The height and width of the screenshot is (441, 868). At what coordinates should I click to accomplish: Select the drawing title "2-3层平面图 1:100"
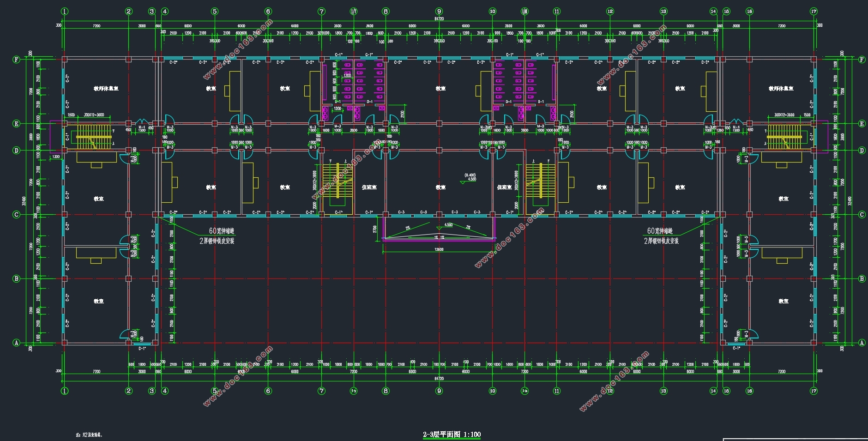coord(452,435)
